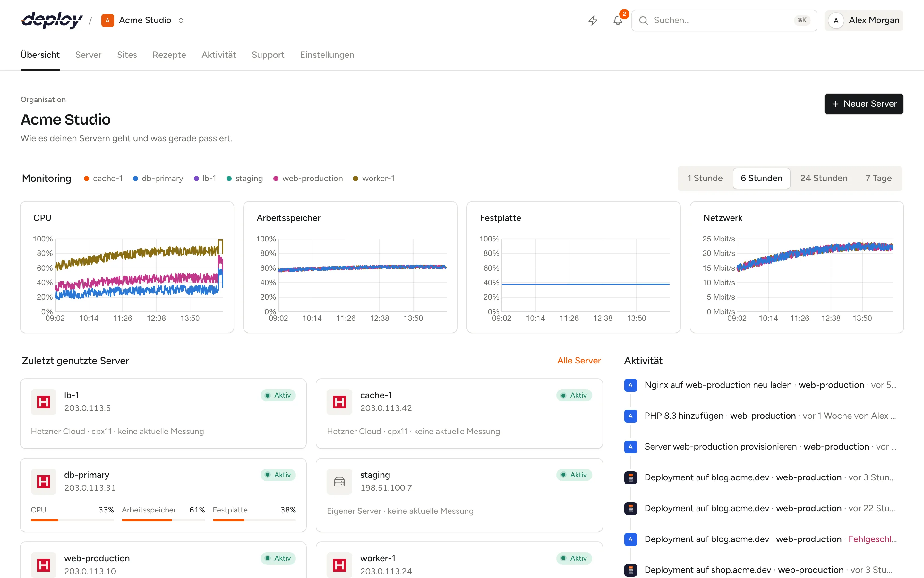Select the 24 Stunden time range
Image resolution: width=924 pixels, height=578 pixels.
tap(824, 178)
